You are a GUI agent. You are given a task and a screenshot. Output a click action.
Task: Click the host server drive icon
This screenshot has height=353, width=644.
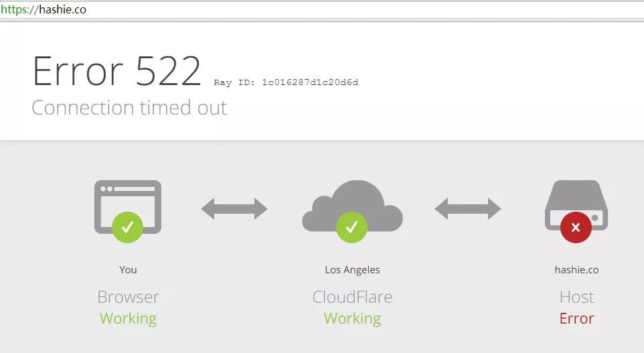point(576,205)
